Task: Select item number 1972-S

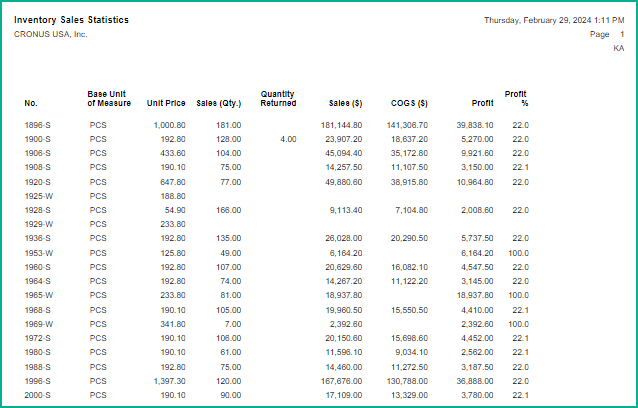Action: [37, 338]
